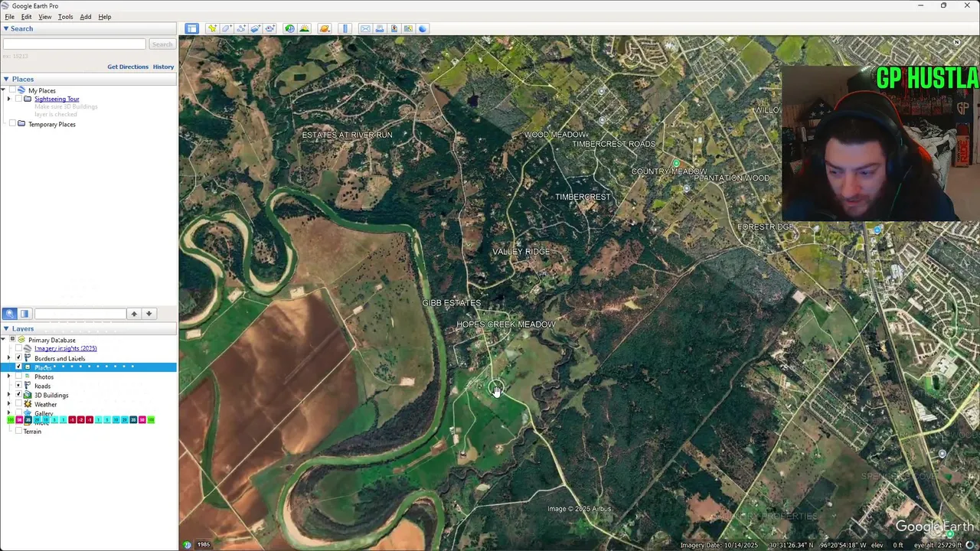This screenshot has width=980, height=551.
Task: Toggle the sidebar with the Hide Sidebar icon
Action: coord(191,28)
